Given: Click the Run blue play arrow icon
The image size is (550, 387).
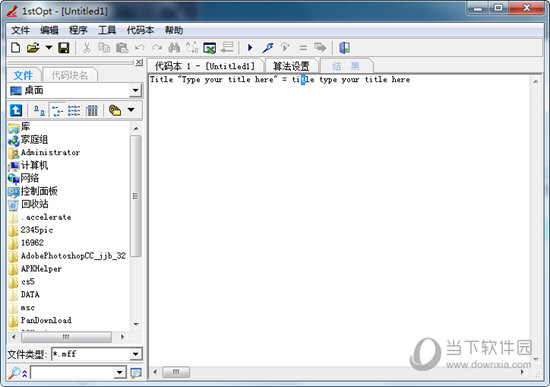Looking at the screenshot, I should pos(250,47).
